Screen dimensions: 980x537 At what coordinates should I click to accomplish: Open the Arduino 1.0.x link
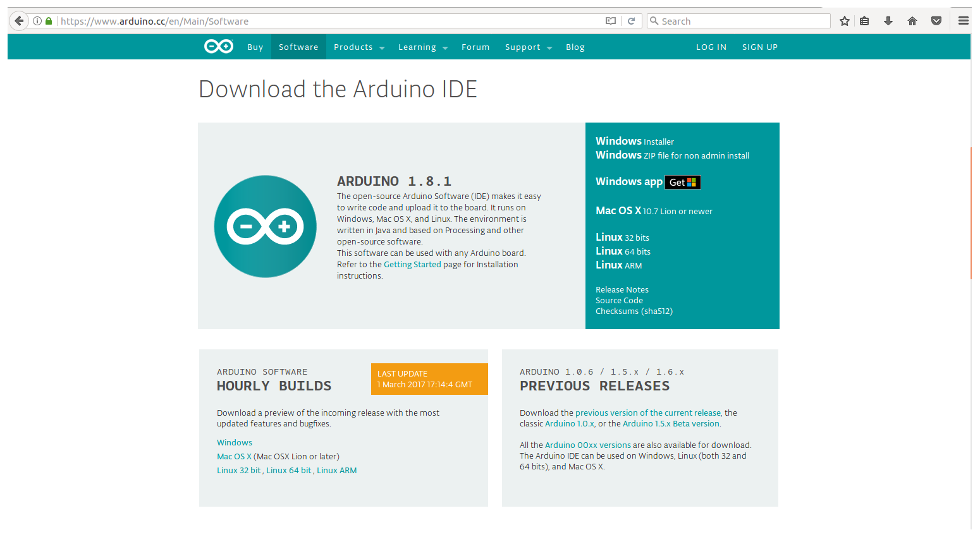click(x=570, y=423)
